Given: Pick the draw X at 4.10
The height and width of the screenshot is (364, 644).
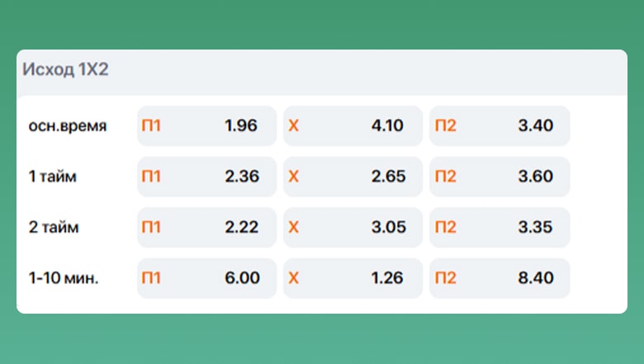Looking at the screenshot, I should click(353, 126).
